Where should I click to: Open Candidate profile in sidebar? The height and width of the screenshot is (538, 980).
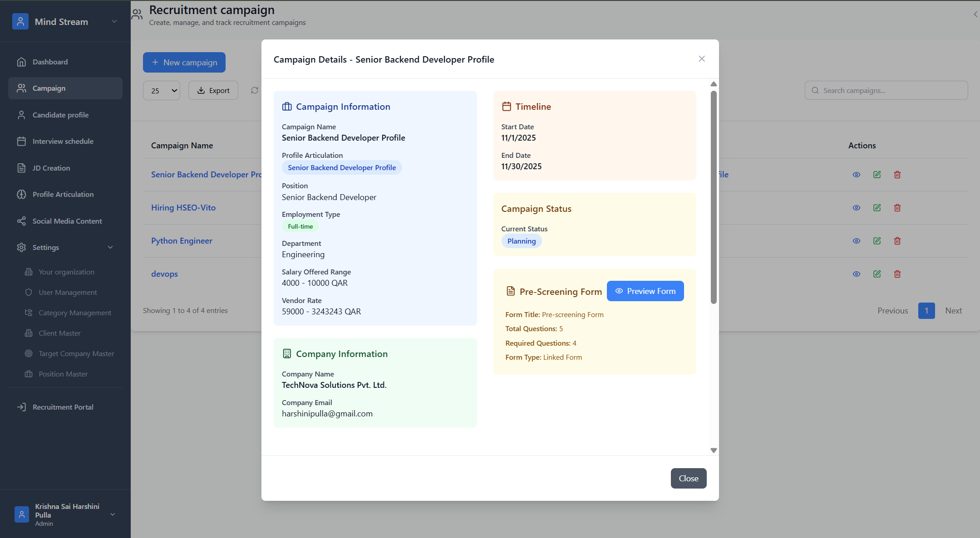point(60,115)
